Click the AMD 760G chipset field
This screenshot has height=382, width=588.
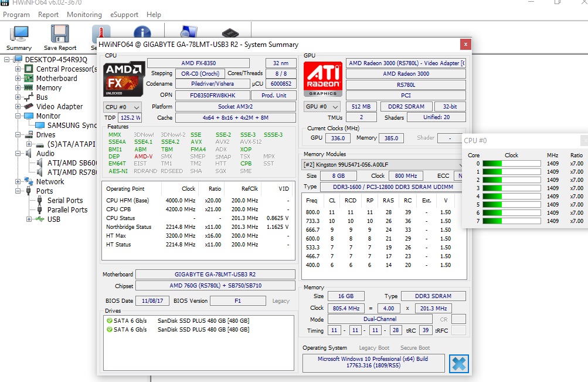tap(215, 286)
